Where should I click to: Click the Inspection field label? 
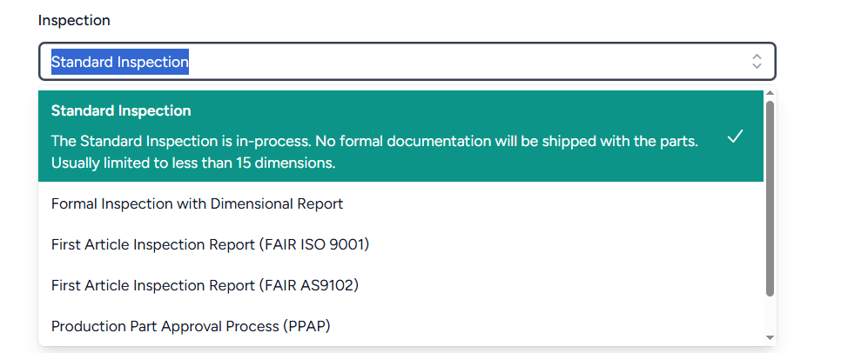click(74, 20)
